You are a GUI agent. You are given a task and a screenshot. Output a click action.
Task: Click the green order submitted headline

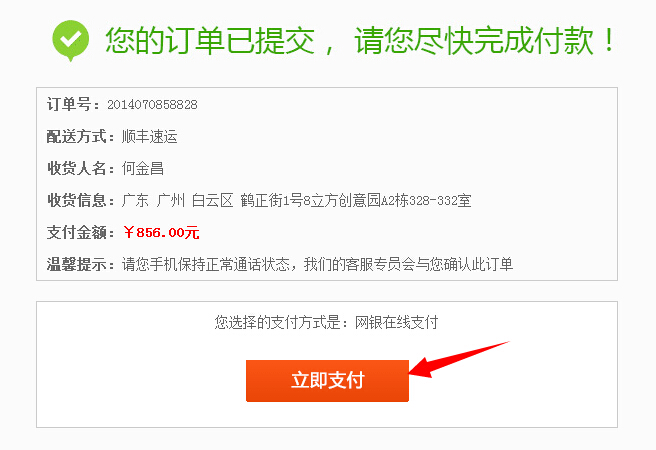[360, 41]
